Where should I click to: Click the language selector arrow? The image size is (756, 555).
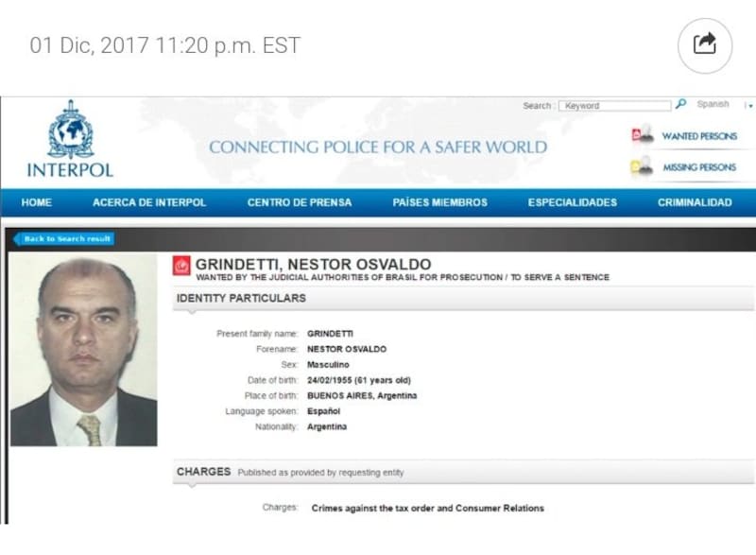click(750, 106)
